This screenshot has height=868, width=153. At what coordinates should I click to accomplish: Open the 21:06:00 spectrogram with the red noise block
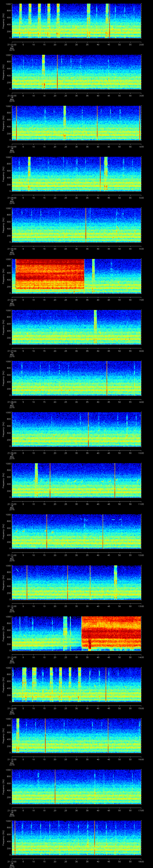tap(77, 276)
